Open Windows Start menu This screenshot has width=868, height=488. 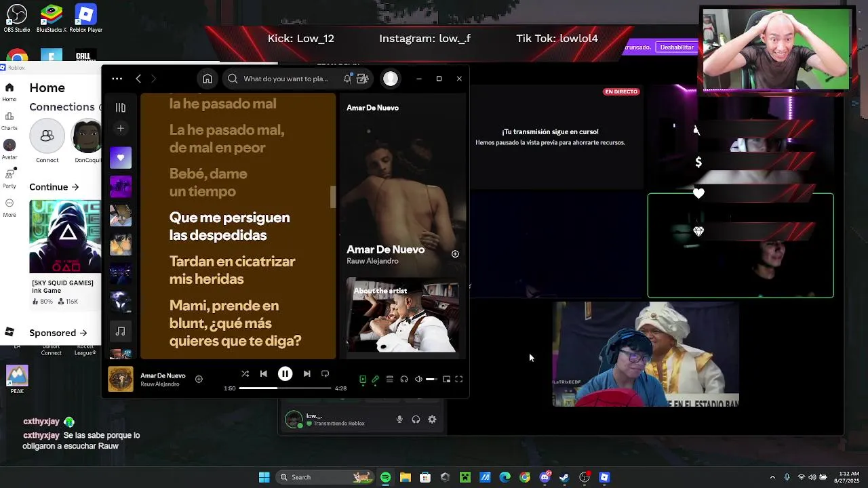click(x=264, y=477)
